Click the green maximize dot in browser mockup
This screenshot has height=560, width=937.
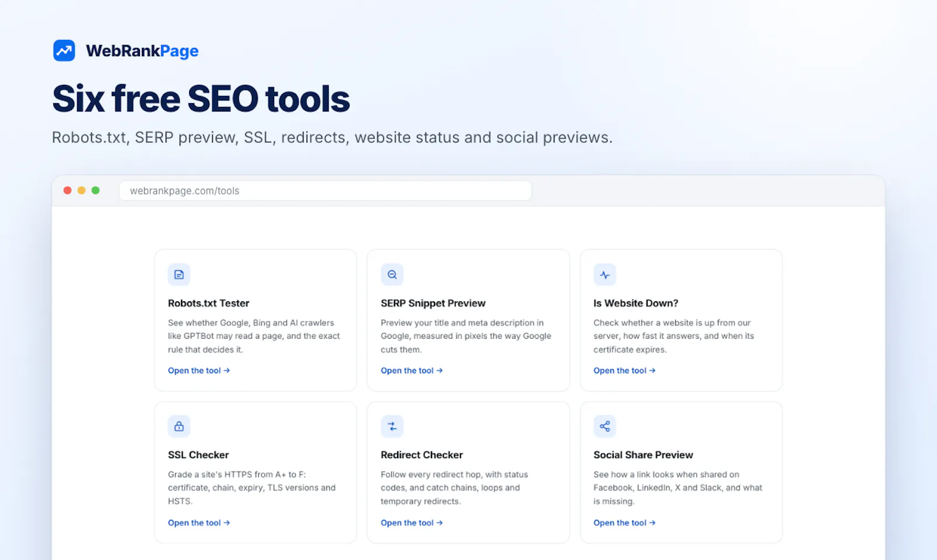[x=95, y=190]
